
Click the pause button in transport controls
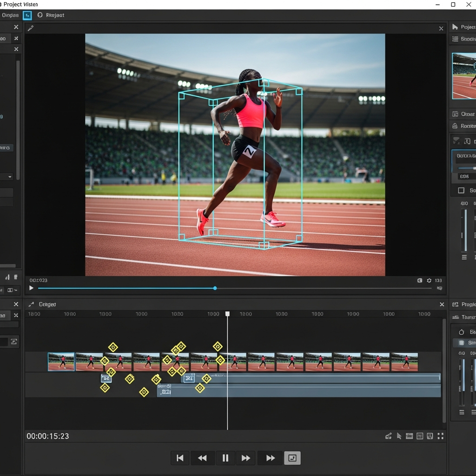pos(225,458)
